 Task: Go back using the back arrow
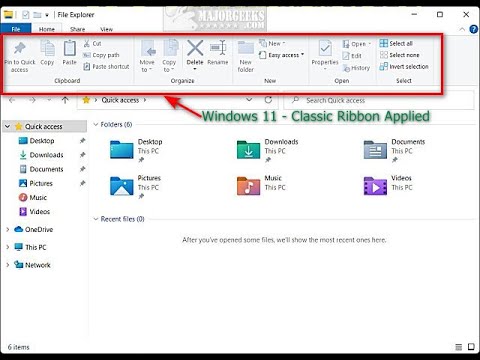pos(12,100)
